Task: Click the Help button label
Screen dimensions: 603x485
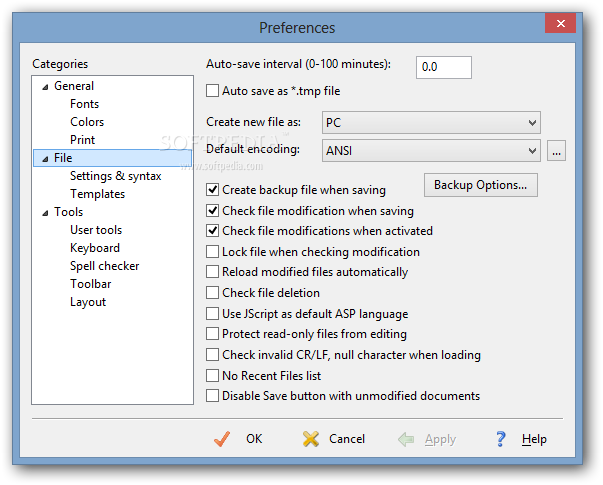Action: (x=534, y=439)
